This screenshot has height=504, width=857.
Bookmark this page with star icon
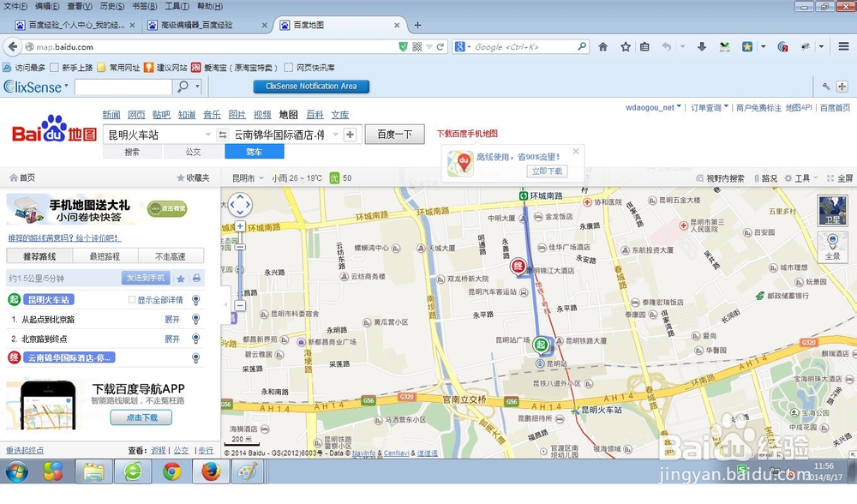[x=626, y=47]
